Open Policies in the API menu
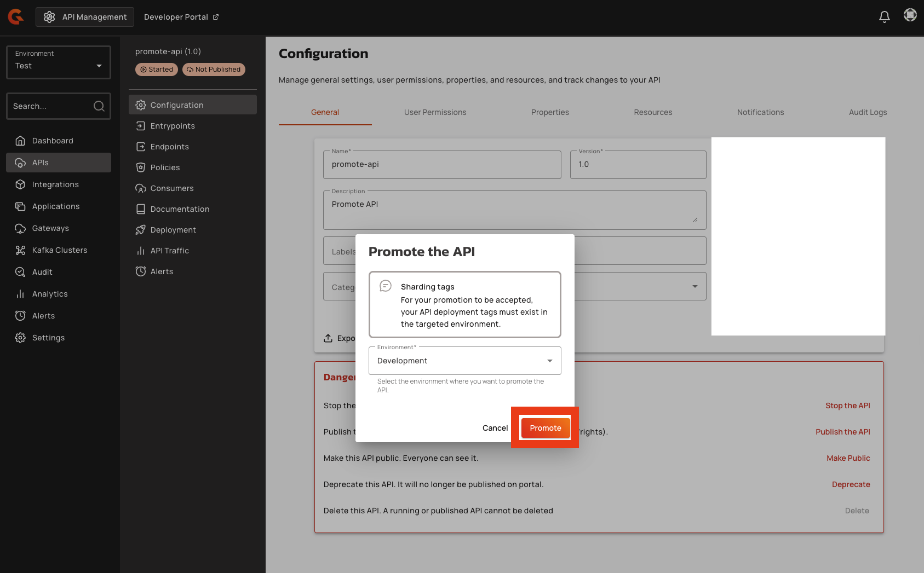Image resolution: width=924 pixels, height=573 pixels. [x=165, y=167]
